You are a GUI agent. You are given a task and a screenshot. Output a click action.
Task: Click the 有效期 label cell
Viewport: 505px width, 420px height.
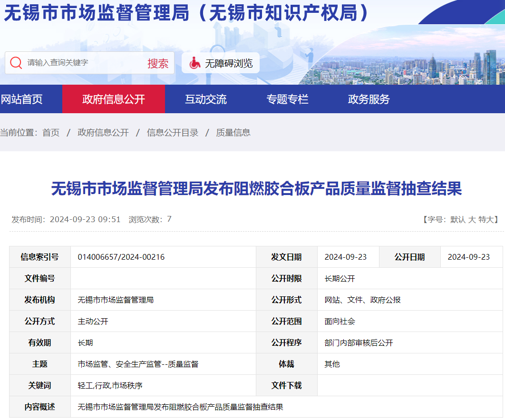point(40,342)
